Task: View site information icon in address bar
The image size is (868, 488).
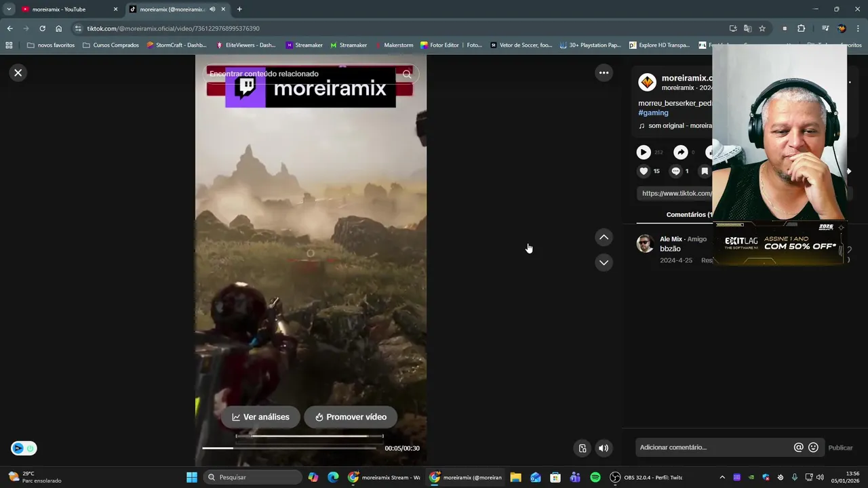Action: click(x=78, y=28)
